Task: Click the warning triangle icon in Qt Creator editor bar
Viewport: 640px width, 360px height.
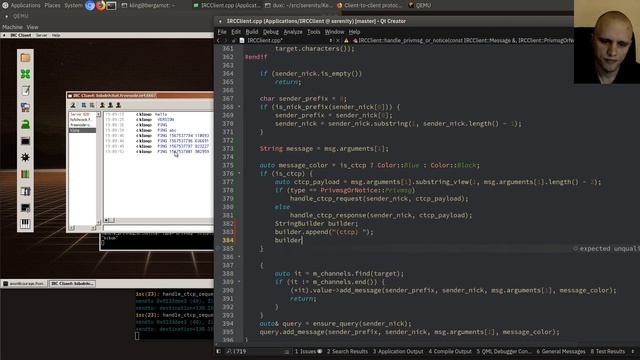Action: click(346, 40)
